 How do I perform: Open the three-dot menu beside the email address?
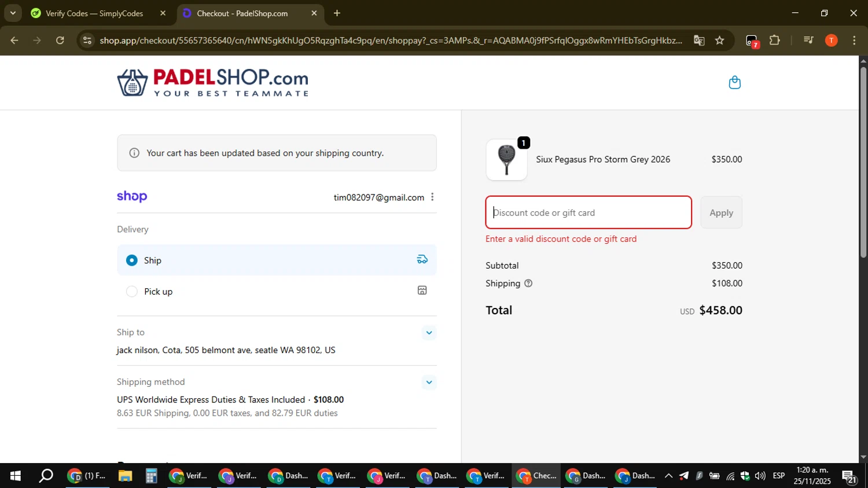coord(432,197)
